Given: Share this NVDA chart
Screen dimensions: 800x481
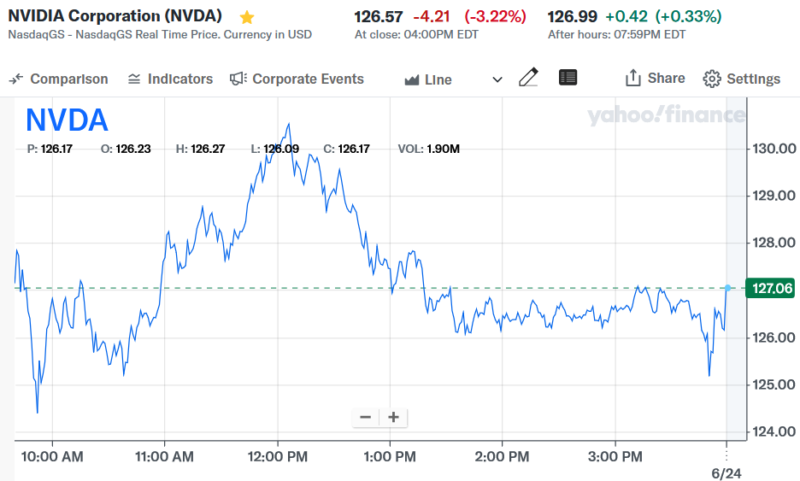Looking at the screenshot, I should click(655, 79).
